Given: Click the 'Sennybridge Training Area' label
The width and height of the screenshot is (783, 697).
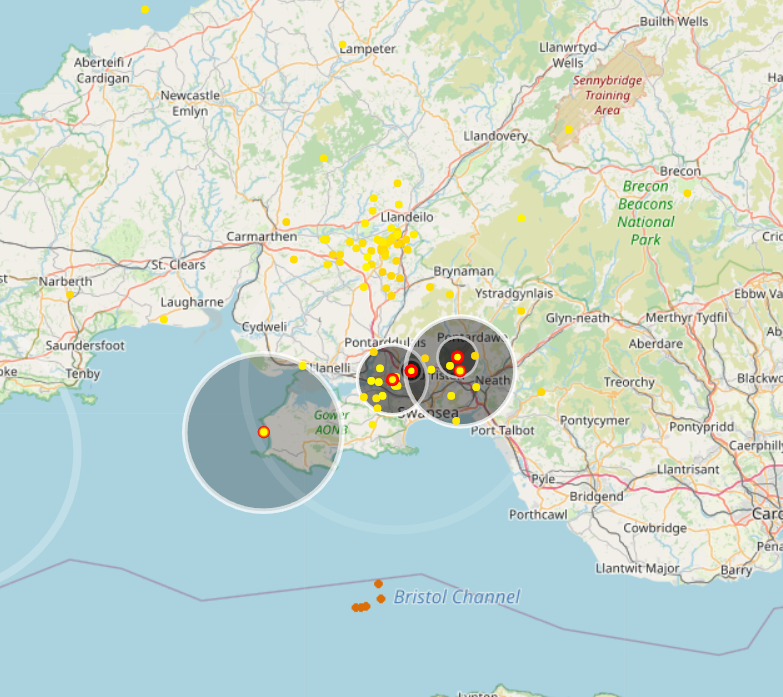Looking at the screenshot, I should click(607, 95).
